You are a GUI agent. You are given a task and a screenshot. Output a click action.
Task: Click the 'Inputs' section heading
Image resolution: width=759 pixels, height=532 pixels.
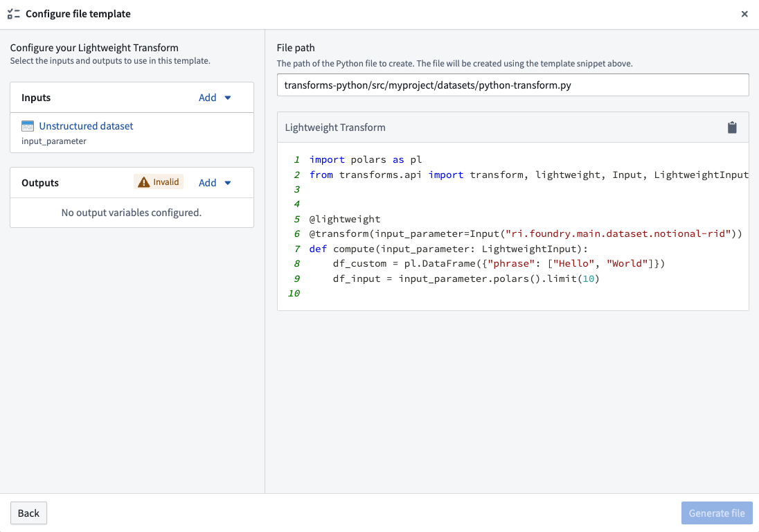tap(36, 97)
